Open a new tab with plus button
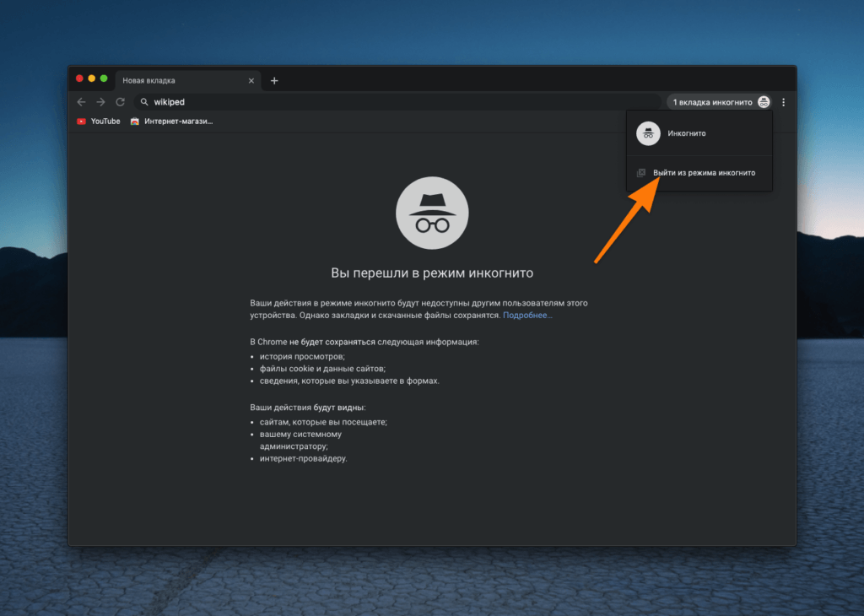Screen dimensions: 864x616 point(274,81)
